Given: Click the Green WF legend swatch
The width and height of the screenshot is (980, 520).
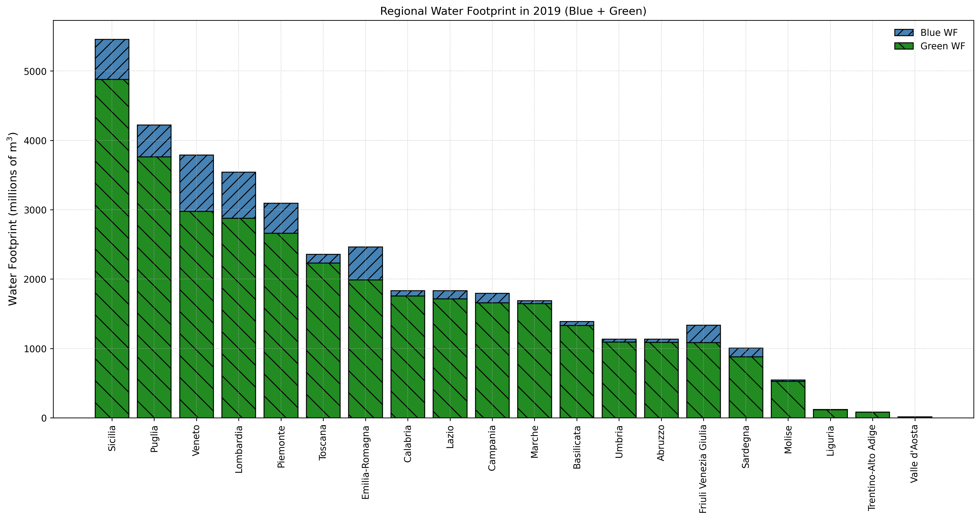Looking at the screenshot, I should tap(904, 46).
